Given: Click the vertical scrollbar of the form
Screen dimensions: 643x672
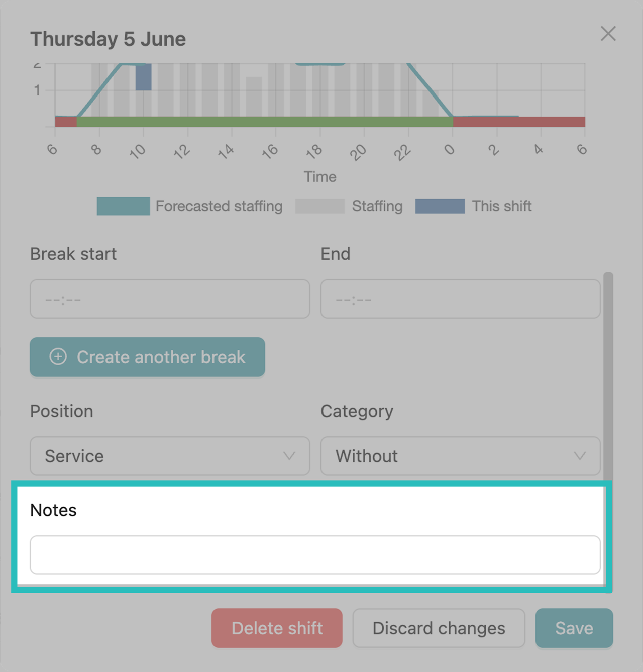Looking at the screenshot, I should (x=608, y=377).
